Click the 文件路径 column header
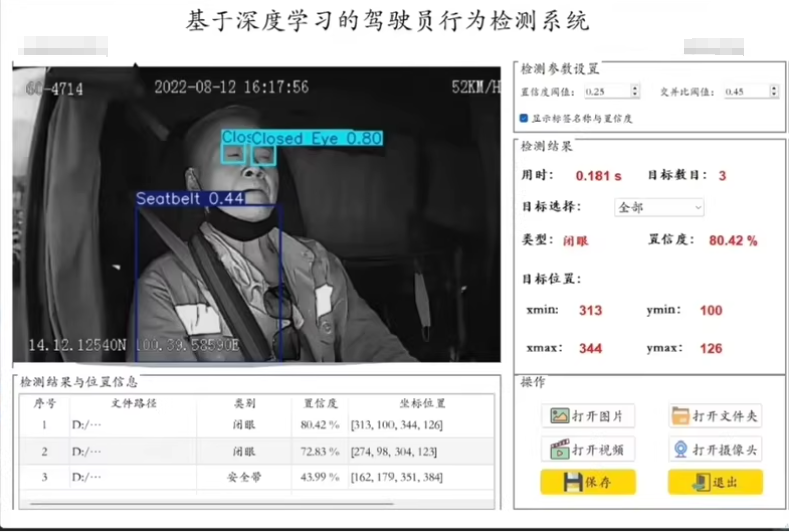 [x=133, y=403]
